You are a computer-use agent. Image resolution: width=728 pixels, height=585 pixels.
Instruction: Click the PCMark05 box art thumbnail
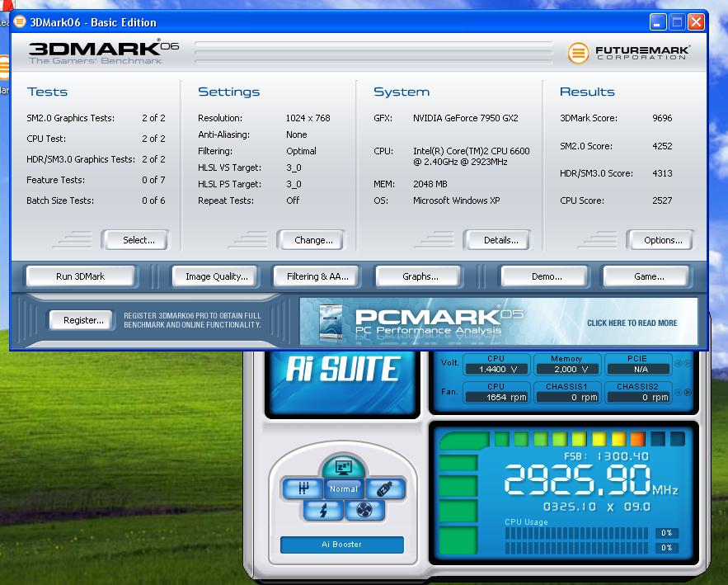[x=331, y=321]
